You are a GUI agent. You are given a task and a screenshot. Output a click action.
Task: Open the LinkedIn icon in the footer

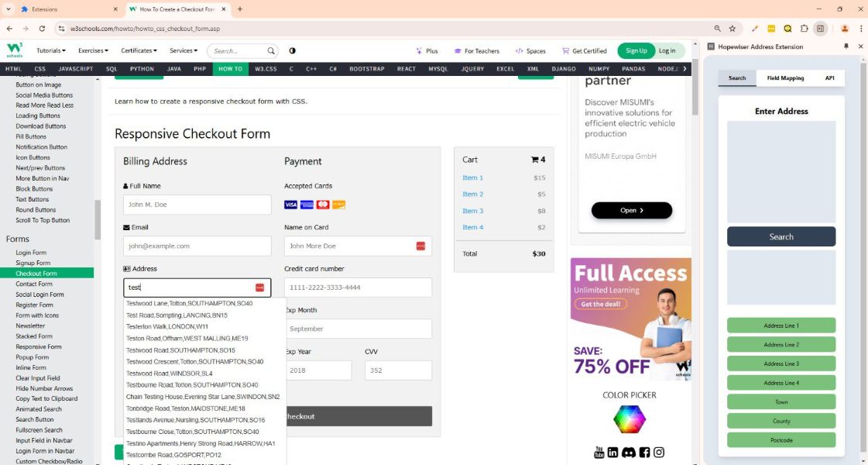(613, 452)
